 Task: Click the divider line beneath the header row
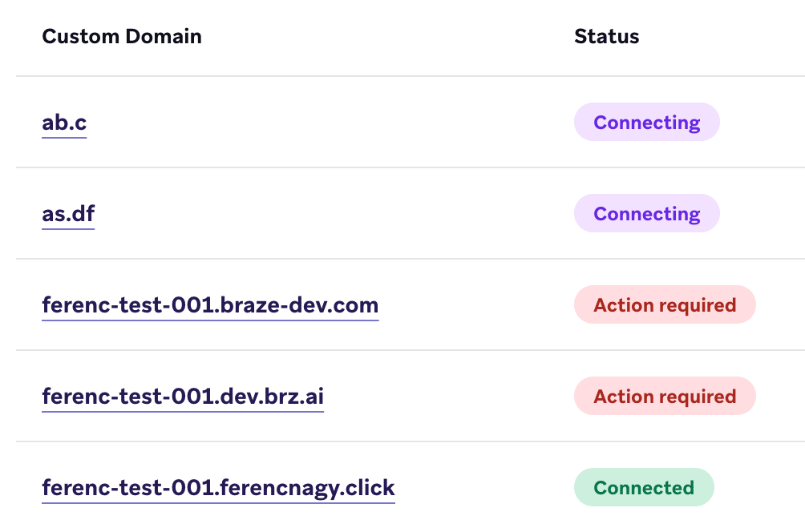[401, 77]
